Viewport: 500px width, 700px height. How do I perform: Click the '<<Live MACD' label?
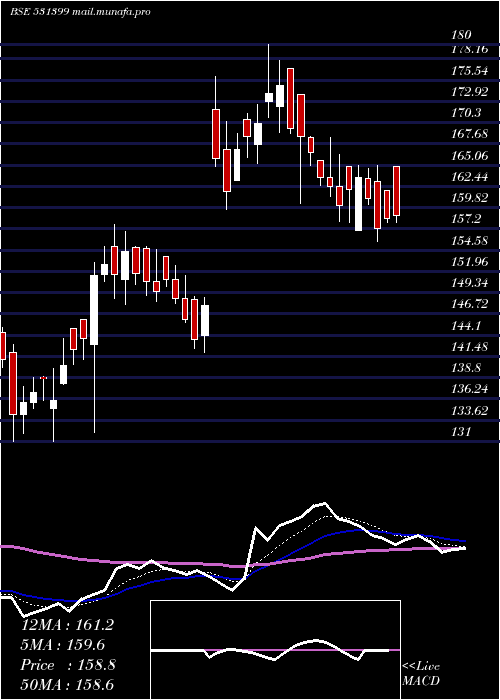point(421,674)
